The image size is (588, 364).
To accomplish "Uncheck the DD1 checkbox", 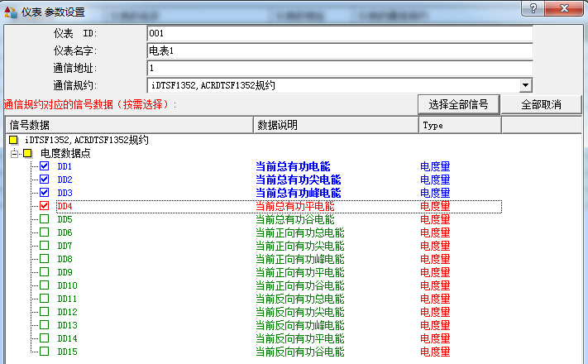I will coord(45,165).
